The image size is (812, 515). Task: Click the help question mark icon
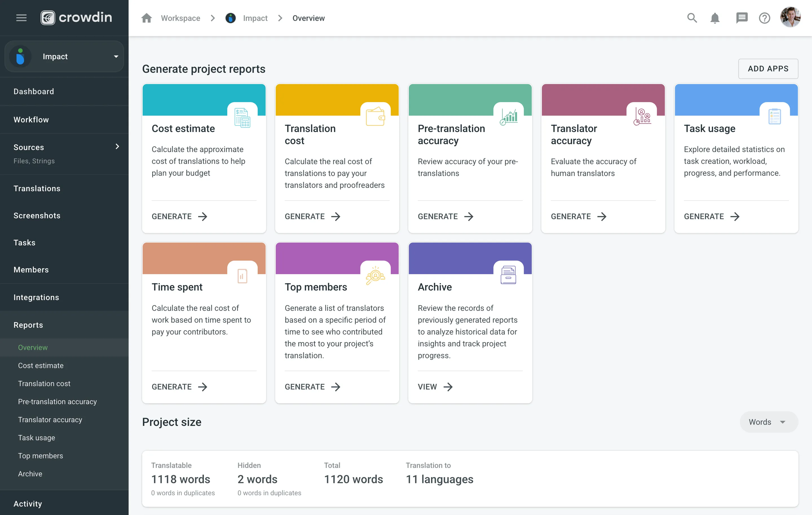764,18
